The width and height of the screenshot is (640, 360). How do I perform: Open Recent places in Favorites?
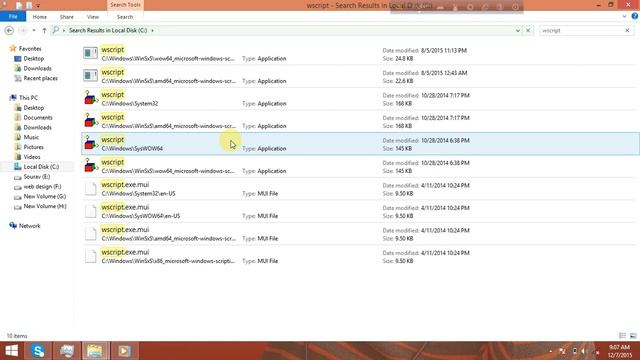(x=40, y=78)
